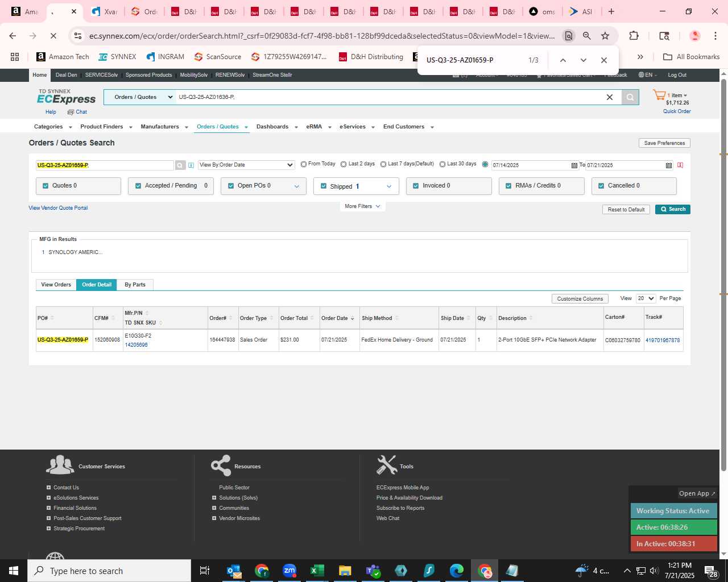
Task: Toggle the Invoiced 0 checkbox
Action: [416, 186]
